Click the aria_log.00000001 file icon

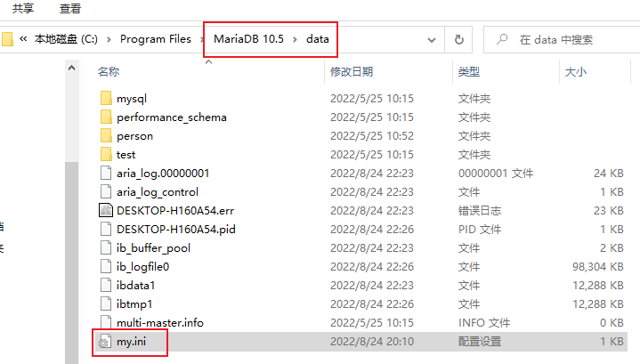(106, 173)
